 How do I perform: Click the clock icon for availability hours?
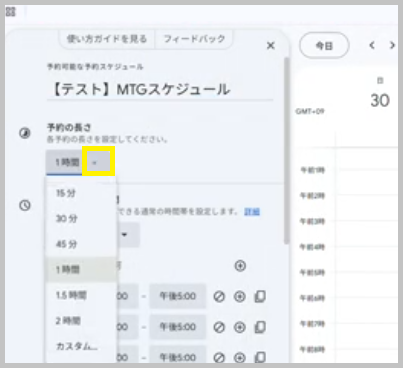click(25, 205)
